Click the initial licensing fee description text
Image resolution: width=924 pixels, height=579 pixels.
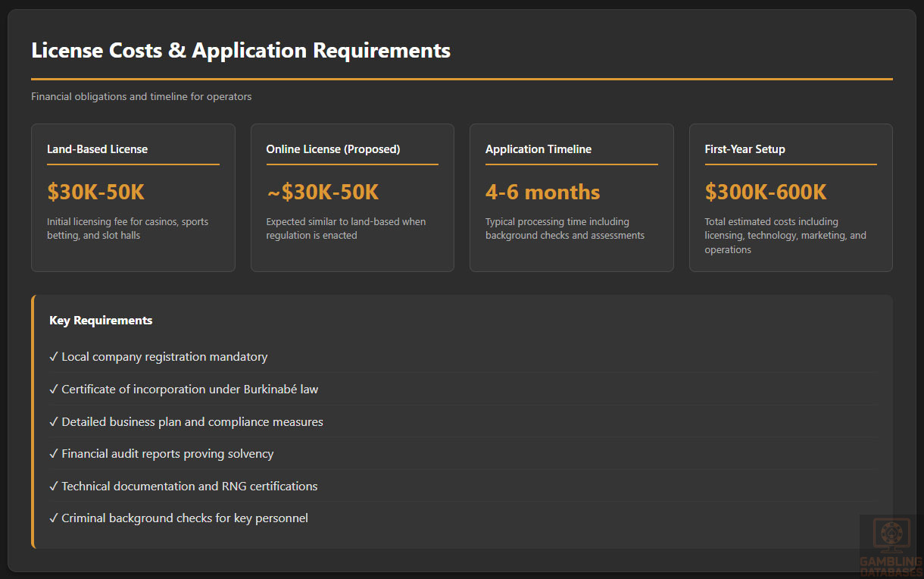[x=127, y=229]
